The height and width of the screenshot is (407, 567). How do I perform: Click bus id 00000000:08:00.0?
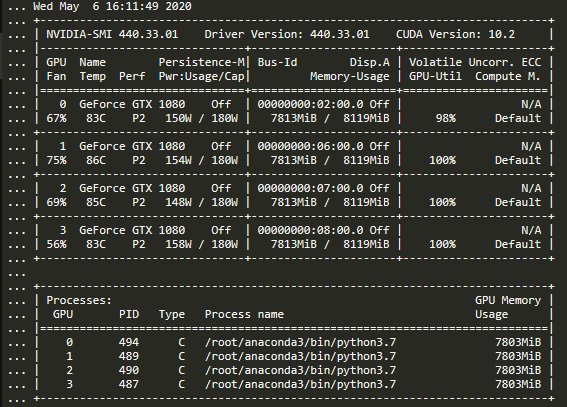[x=310, y=230]
